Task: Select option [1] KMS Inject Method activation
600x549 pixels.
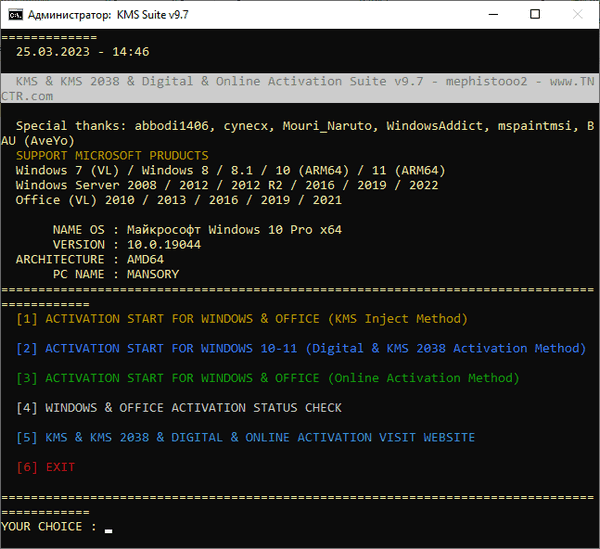Action: pos(242,319)
